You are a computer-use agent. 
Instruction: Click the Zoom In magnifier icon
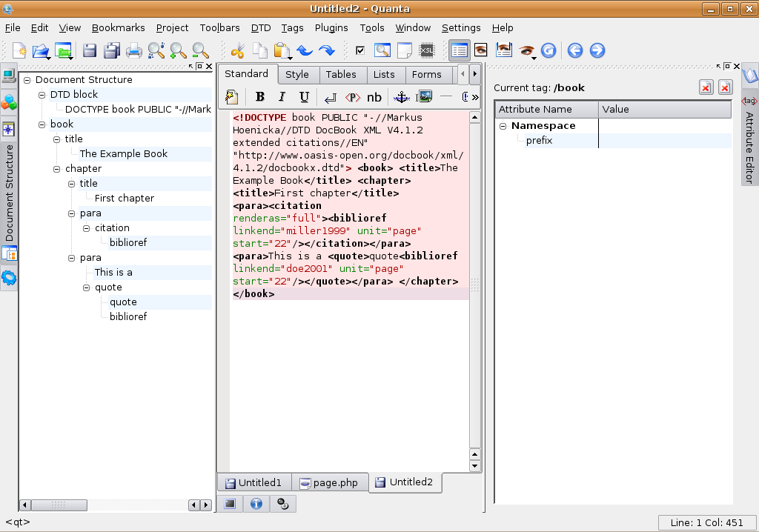[178, 50]
